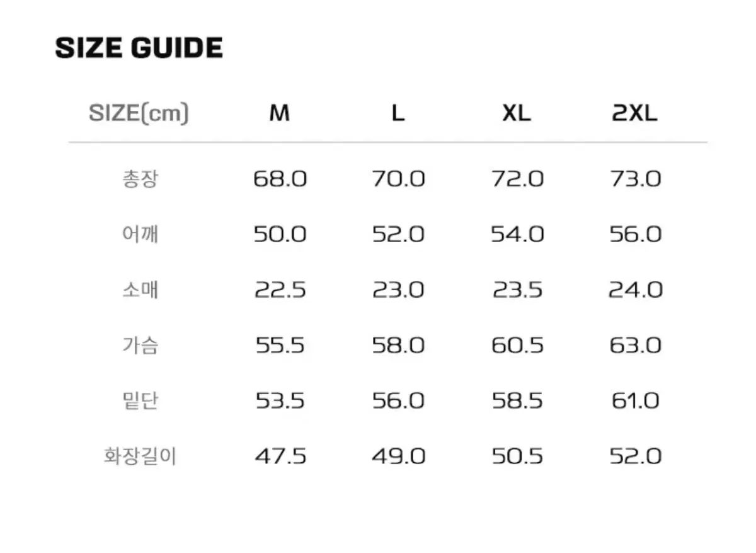This screenshot has width=756, height=553.
Task: Click the 23.5 sleeve value for XL
Action: coord(517,290)
